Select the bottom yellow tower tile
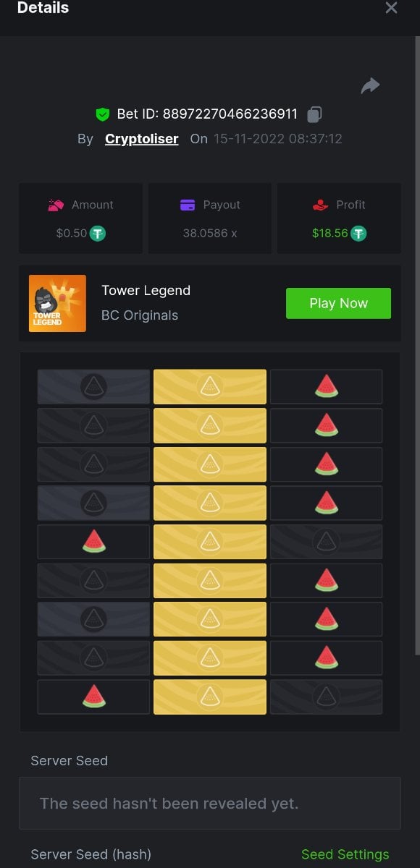Image resolution: width=420 pixels, height=868 pixels. (x=210, y=697)
